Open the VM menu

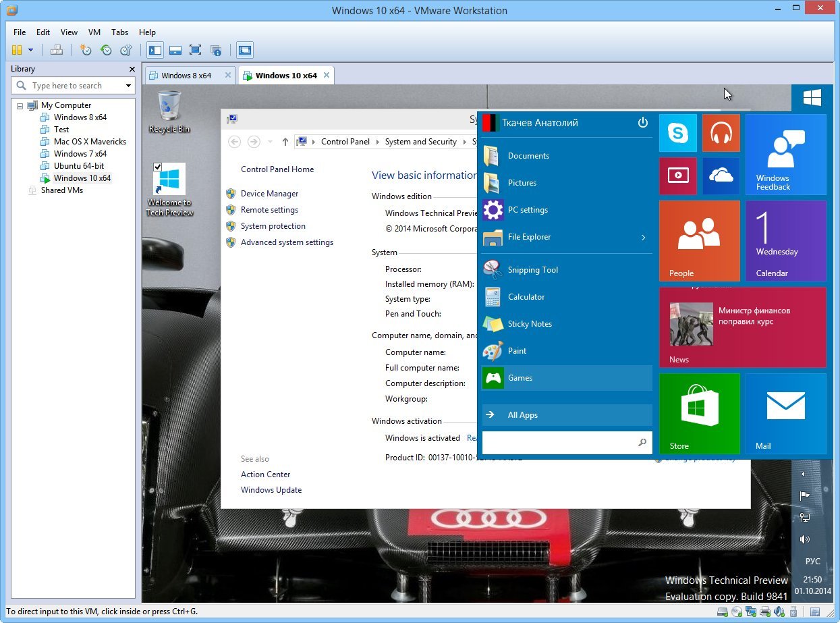pos(94,32)
